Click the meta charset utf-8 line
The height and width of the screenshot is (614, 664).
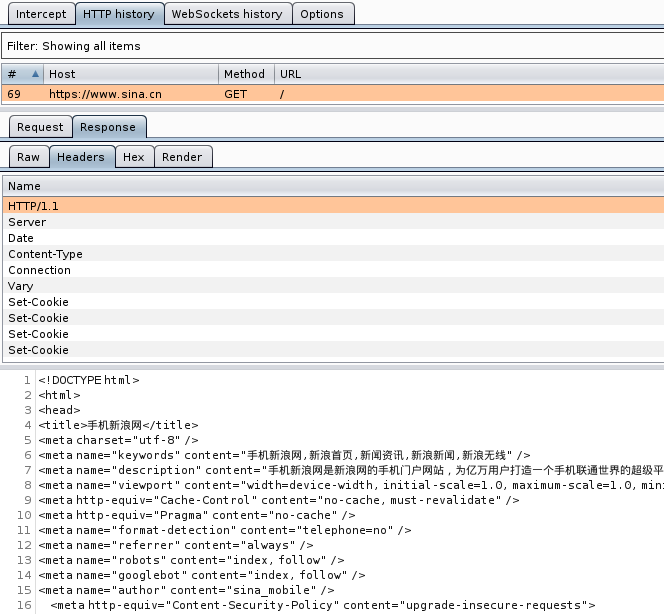119,440
